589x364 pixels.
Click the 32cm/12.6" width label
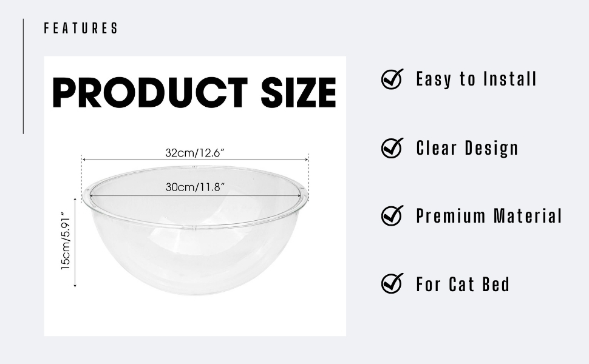coord(195,153)
